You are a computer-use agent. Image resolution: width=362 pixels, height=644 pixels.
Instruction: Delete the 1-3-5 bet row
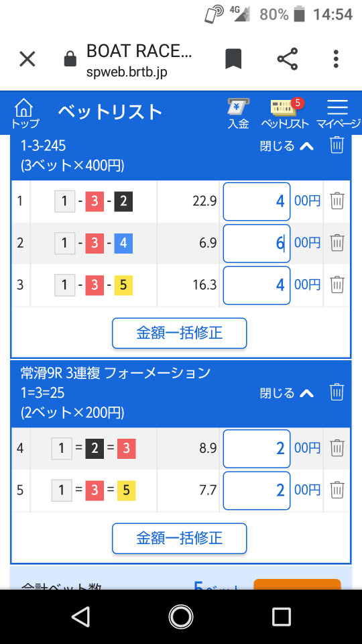(337, 284)
